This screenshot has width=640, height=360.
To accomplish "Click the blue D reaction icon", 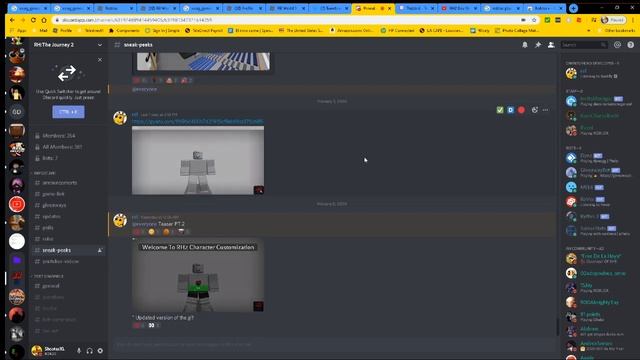I will coord(510,110).
